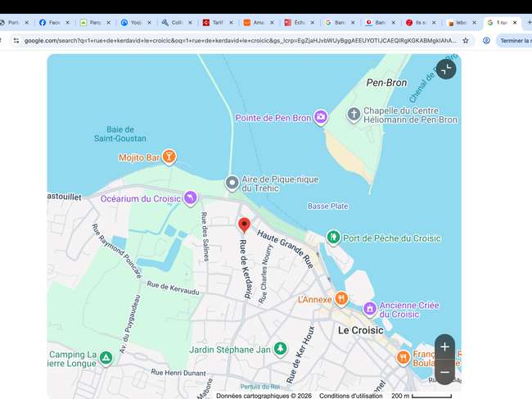
Task: Close the Facebook tab
Action: coord(67,22)
